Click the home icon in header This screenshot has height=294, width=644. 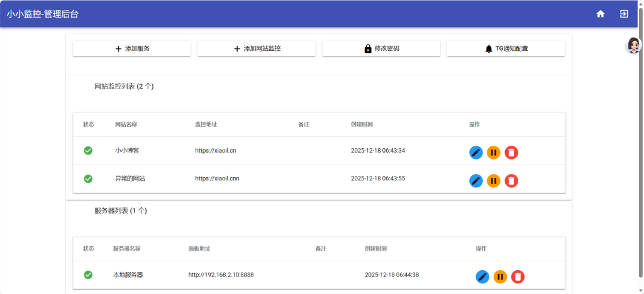click(x=601, y=14)
